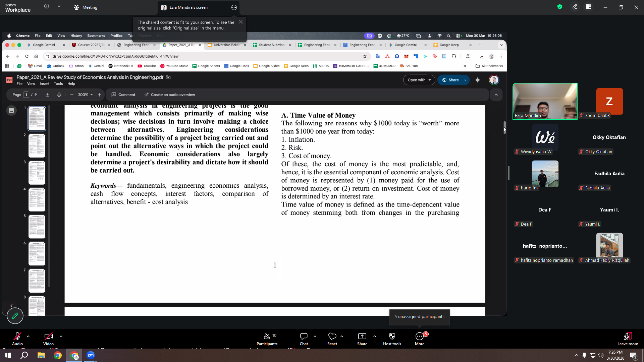Open the NotebookLM bookmark

(121, 66)
